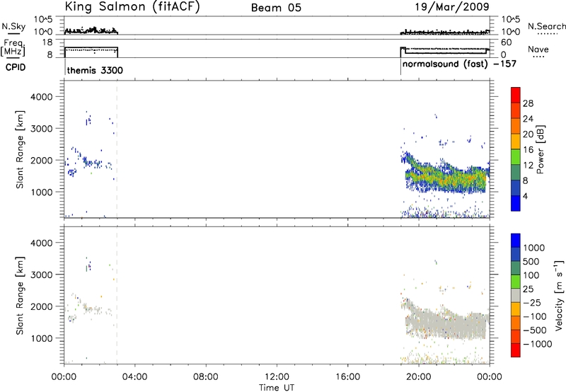This screenshot has width=566, height=392.
Task: Click the '2000' tick of the velocity panel
Action: (x=41, y=306)
